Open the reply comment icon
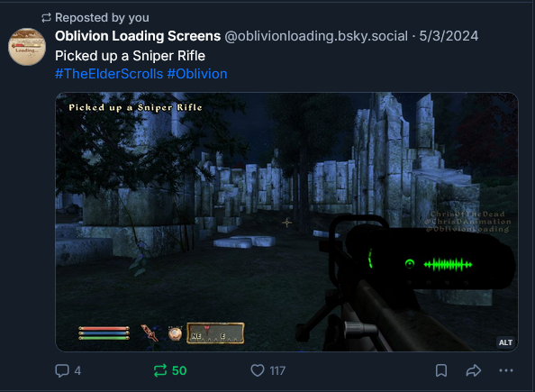The width and height of the screenshot is (535, 392). pyautogui.click(x=62, y=370)
